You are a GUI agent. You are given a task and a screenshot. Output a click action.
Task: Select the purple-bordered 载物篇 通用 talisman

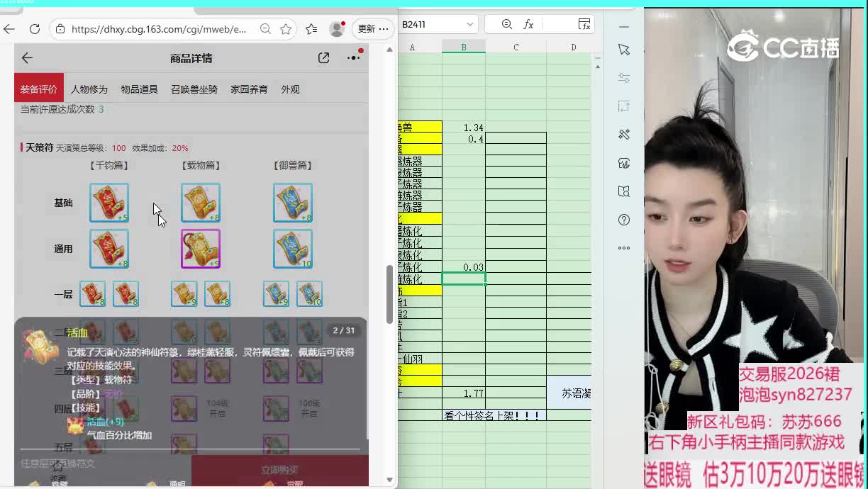pyautogui.click(x=201, y=249)
